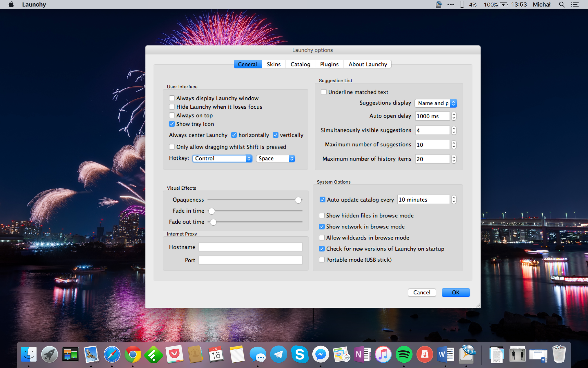Click the Opaqueness slider handle
Screen dimensions: 588x368
[x=298, y=200]
